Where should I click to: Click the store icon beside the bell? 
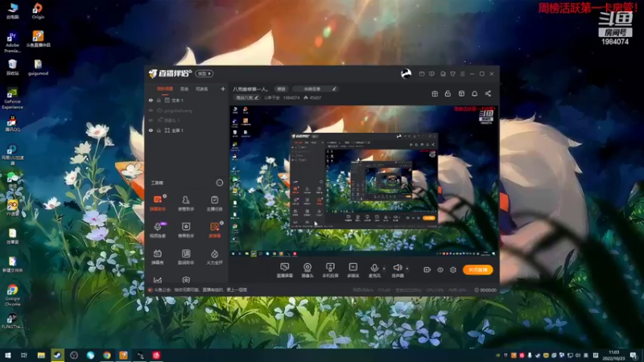[461, 93]
